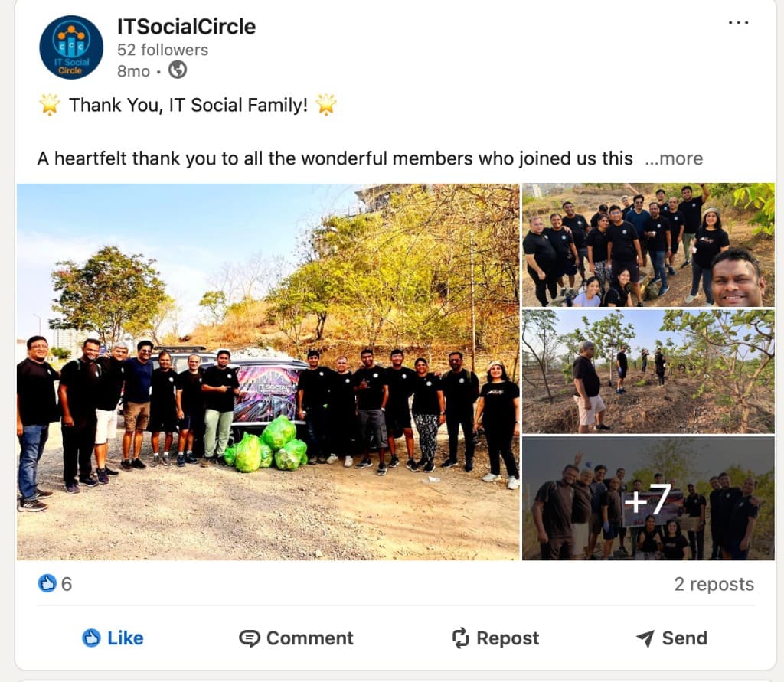View the 2 reposts link
Image resolution: width=784 pixels, height=682 pixels.
714,584
